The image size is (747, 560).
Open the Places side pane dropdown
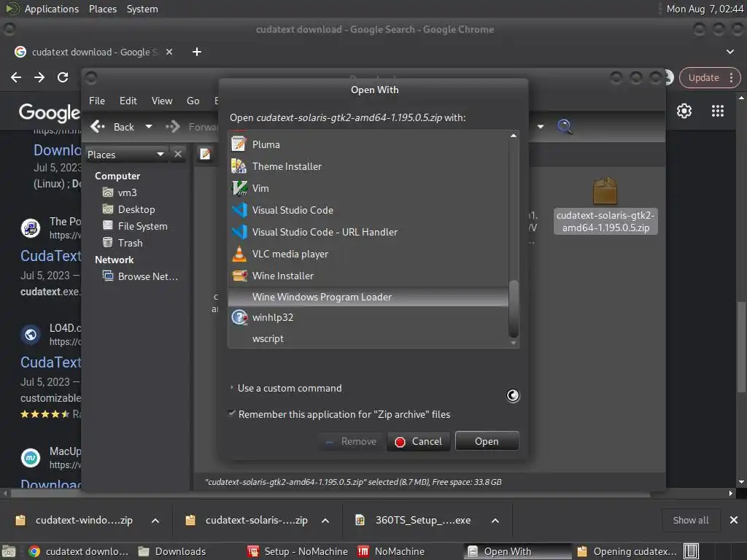click(125, 155)
